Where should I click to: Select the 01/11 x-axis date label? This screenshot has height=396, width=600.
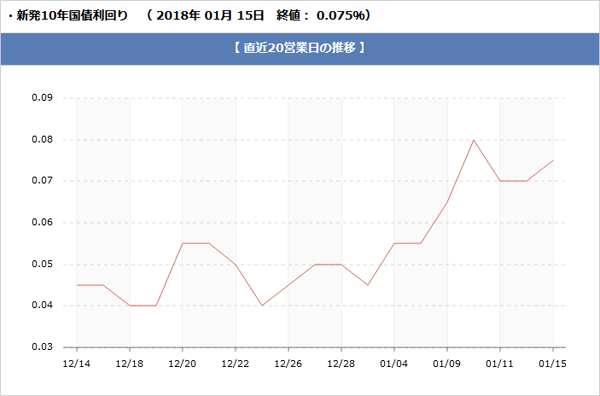(499, 363)
